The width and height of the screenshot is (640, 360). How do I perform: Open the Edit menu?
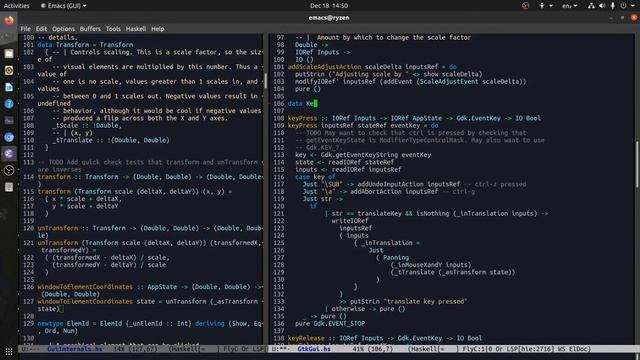41,29
